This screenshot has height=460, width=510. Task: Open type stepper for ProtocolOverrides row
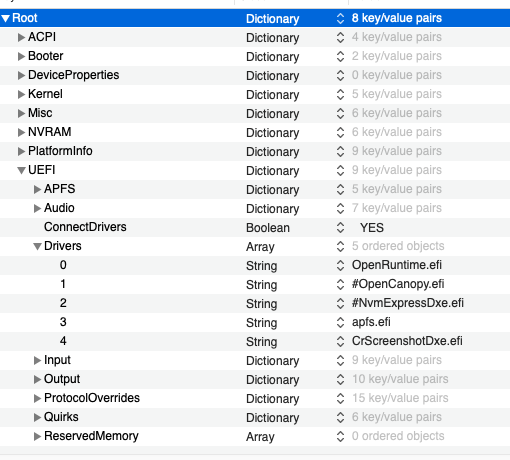(x=340, y=398)
